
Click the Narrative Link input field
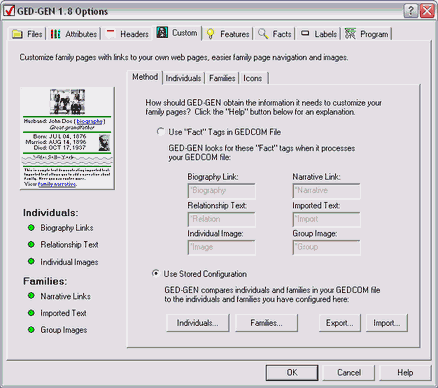pyautogui.click(x=326, y=191)
